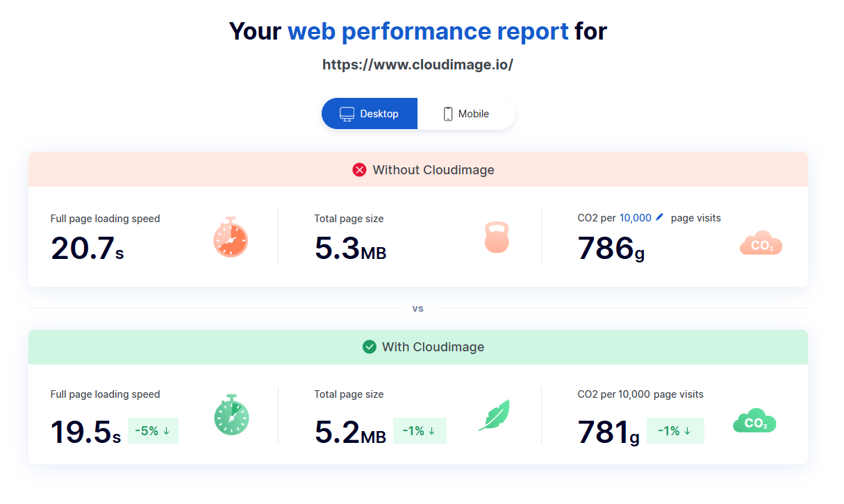Click the kettlebell page size icon
844x504 pixels.
point(497,237)
